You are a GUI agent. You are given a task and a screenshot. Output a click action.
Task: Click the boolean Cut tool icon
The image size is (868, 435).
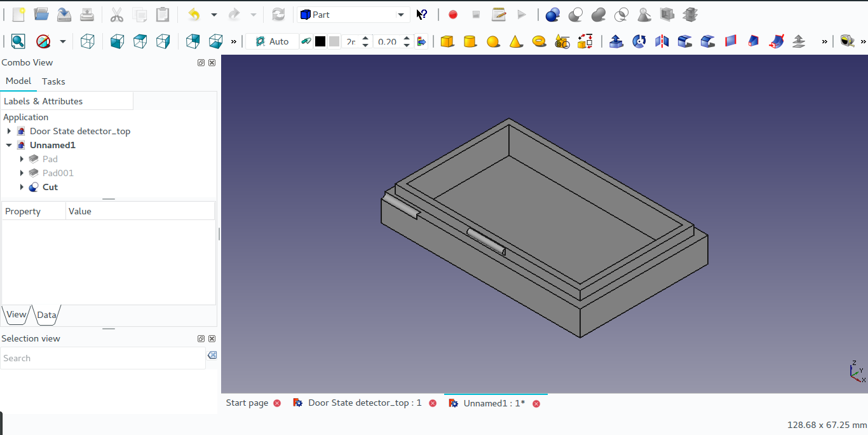click(x=576, y=15)
